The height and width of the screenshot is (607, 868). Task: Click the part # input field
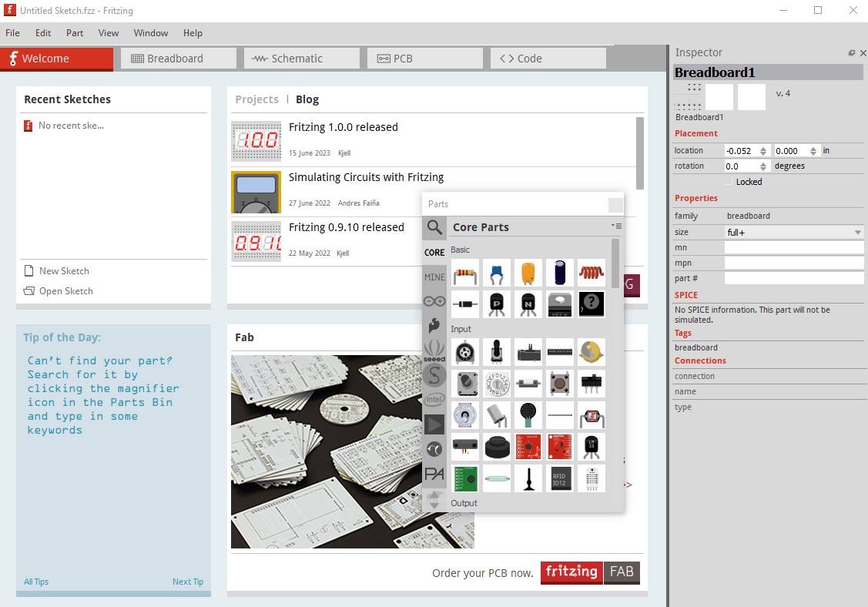(x=794, y=279)
